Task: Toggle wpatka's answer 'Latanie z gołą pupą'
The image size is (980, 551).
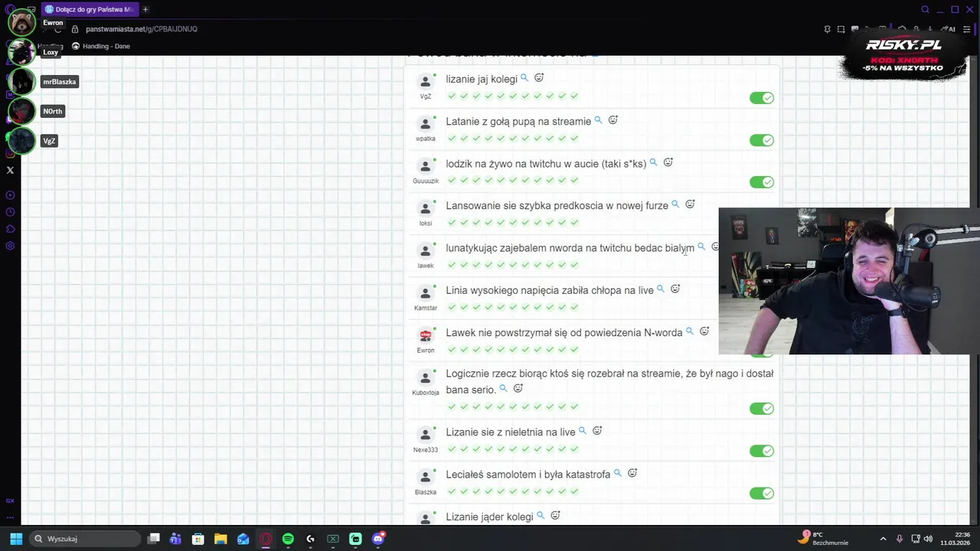Action: [762, 140]
